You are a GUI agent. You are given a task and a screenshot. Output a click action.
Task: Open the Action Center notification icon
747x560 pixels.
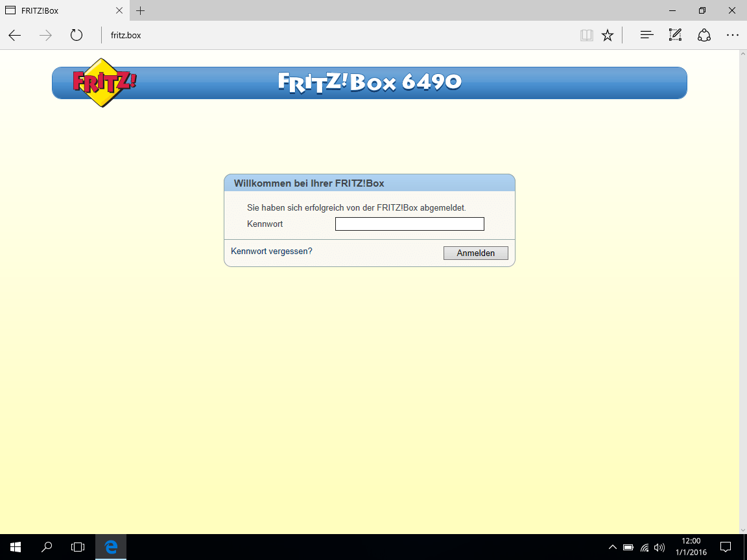click(x=726, y=547)
